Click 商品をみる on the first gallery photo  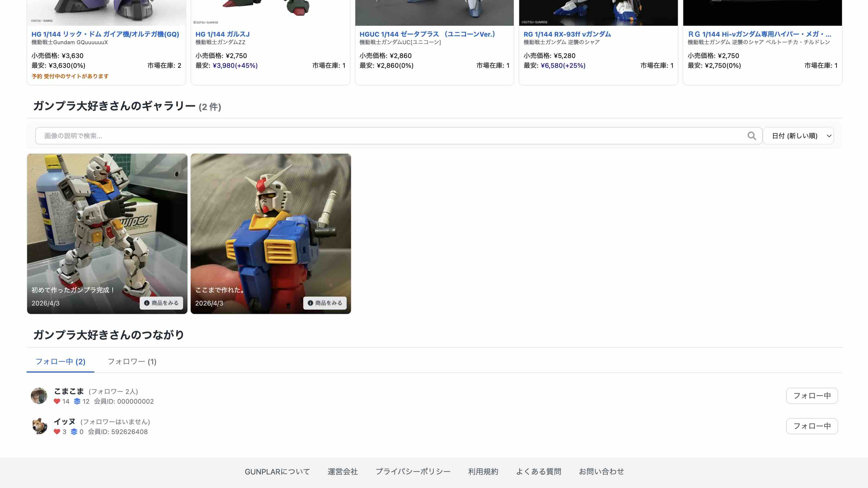[x=161, y=303]
